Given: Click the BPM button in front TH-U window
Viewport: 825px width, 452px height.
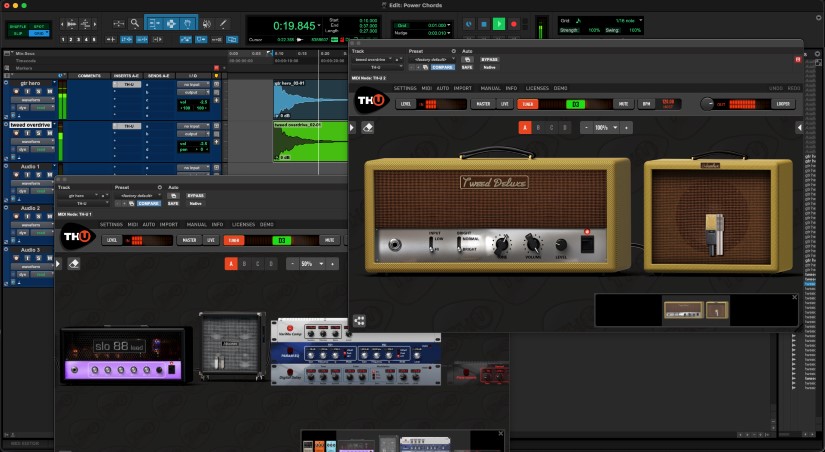Looking at the screenshot, I should [x=646, y=104].
